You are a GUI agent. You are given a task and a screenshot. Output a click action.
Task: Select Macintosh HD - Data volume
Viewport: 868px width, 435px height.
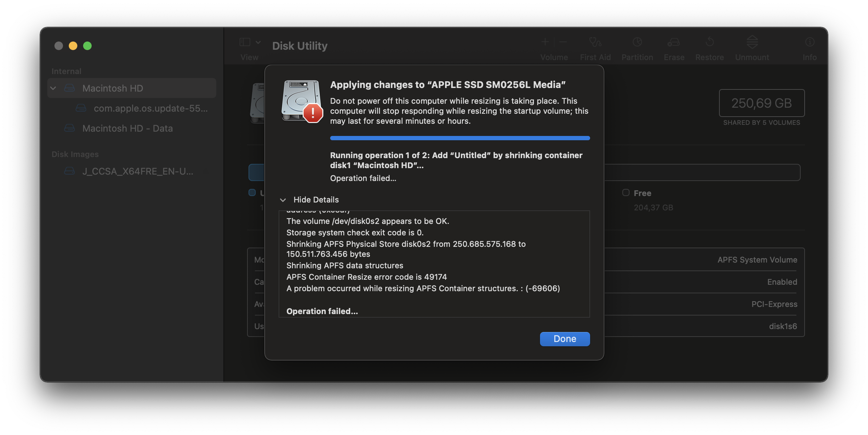[x=127, y=128]
